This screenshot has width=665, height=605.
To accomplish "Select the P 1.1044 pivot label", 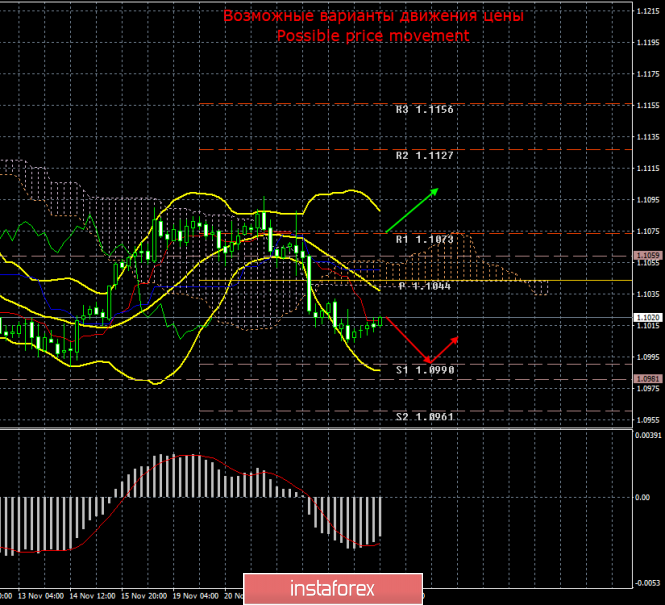I will coord(424,286).
